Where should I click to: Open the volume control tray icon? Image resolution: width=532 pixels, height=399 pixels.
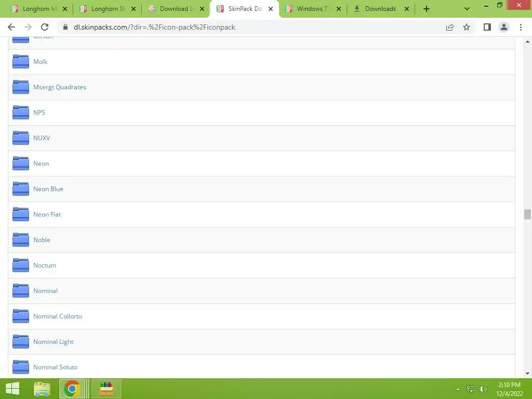click(483, 389)
